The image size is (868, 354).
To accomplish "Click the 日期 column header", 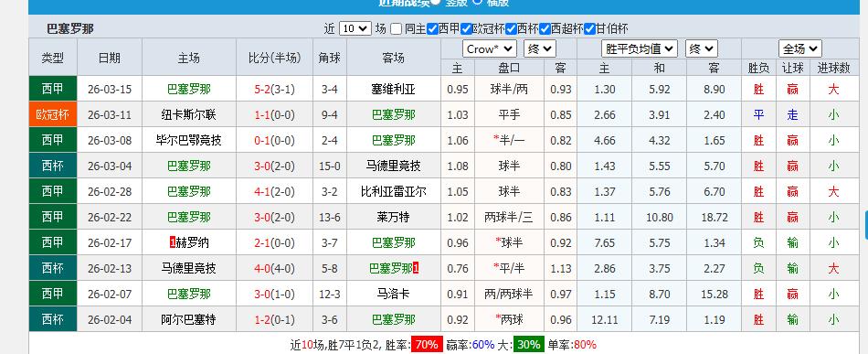I will (x=110, y=58).
